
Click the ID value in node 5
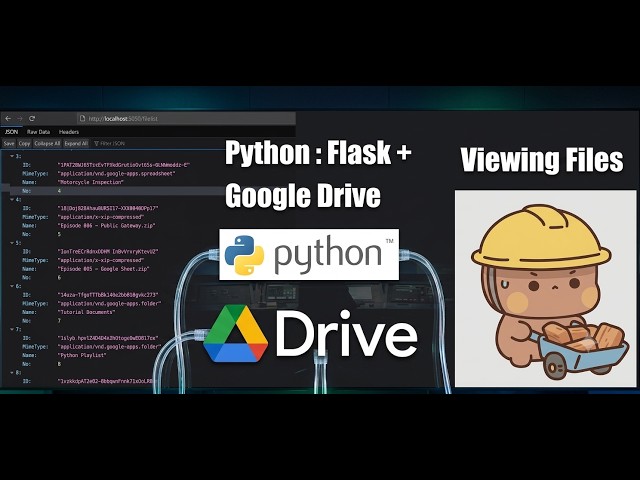click(x=108, y=251)
